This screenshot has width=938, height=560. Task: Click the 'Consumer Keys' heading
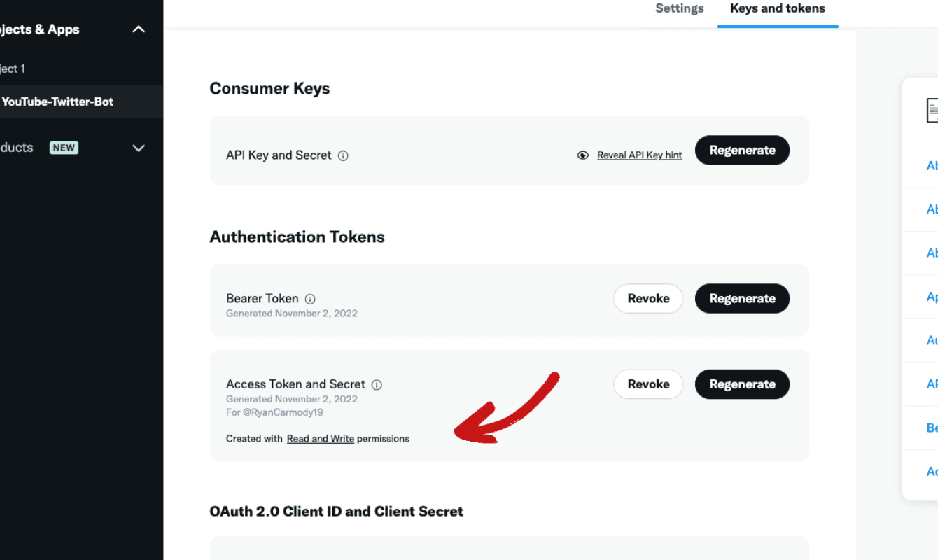point(269,89)
